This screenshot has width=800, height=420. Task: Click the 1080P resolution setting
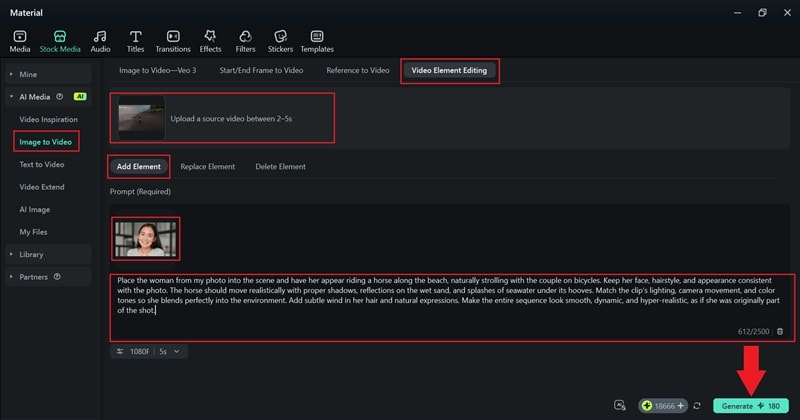pyautogui.click(x=139, y=352)
